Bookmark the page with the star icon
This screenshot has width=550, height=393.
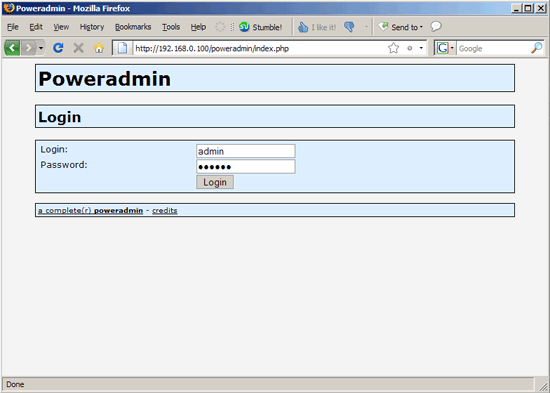click(394, 48)
